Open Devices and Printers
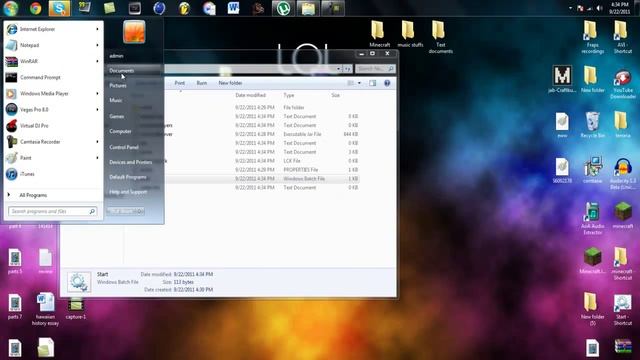 pos(131,162)
